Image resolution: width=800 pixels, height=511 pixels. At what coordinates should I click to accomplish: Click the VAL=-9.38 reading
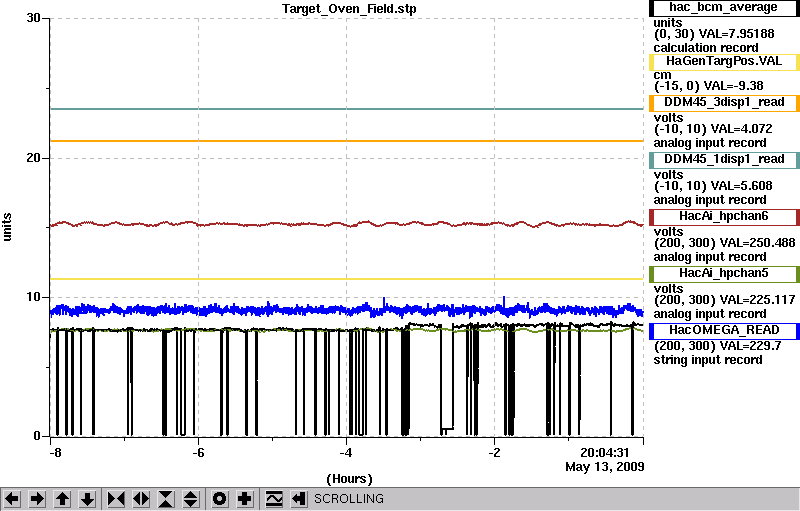733,86
